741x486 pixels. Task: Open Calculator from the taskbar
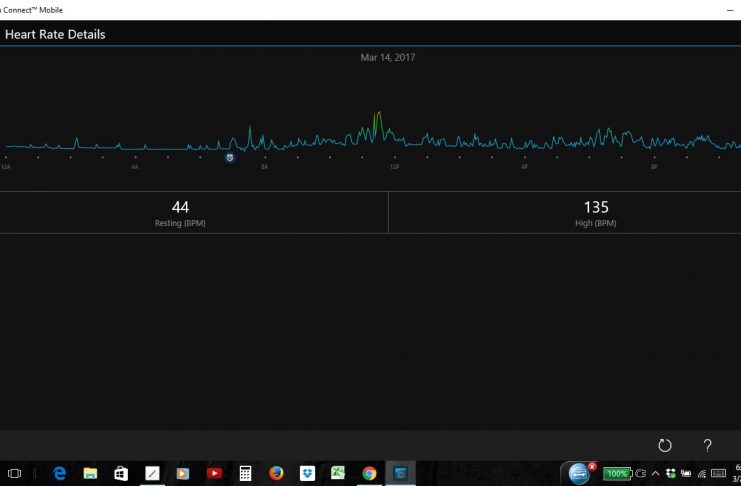(x=245, y=473)
